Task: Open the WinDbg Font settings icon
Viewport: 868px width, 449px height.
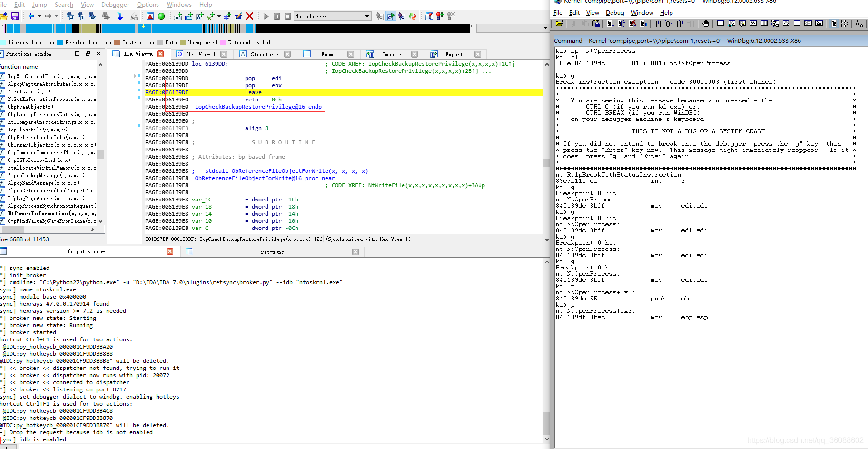Action: click(859, 23)
